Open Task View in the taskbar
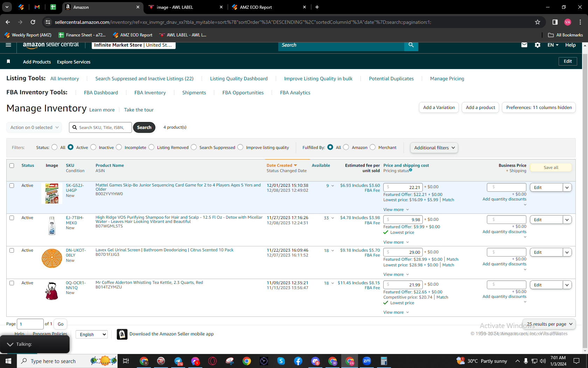This screenshot has height=368, width=588. click(x=126, y=361)
